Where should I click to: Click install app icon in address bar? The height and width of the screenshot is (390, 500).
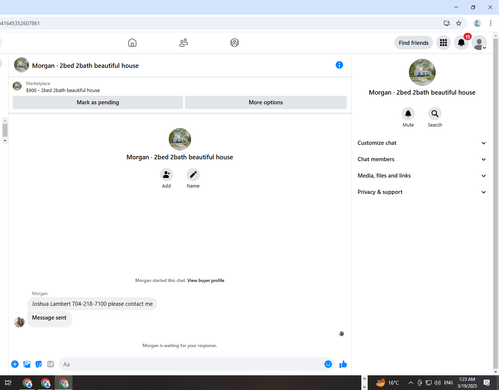pos(447,23)
